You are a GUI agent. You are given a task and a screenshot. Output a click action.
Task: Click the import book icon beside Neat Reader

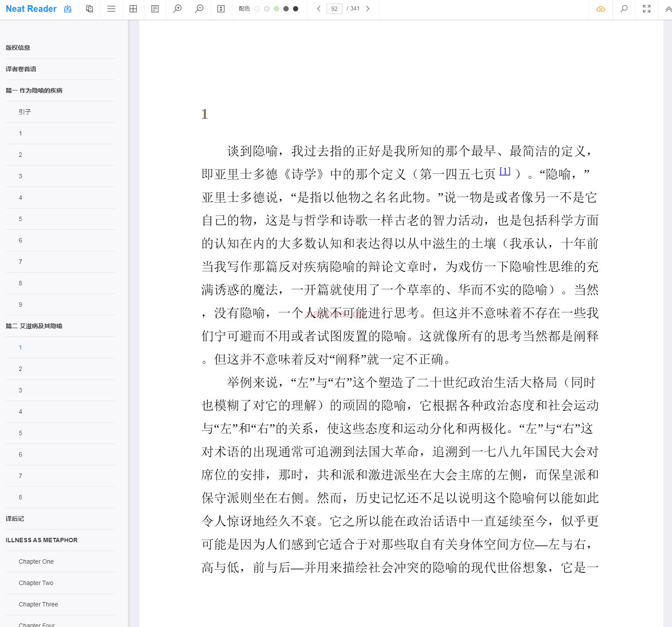coord(68,9)
